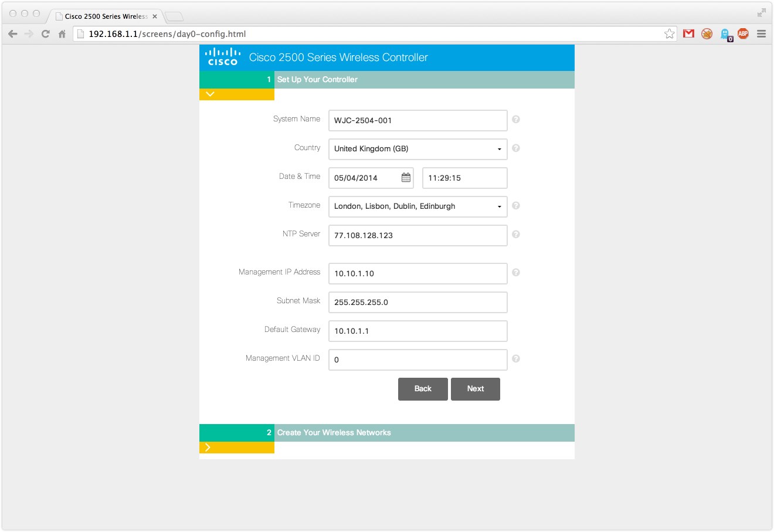
Task: Click the Default Gateway field 10.10.1.1
Action: [x=418, y=331]
